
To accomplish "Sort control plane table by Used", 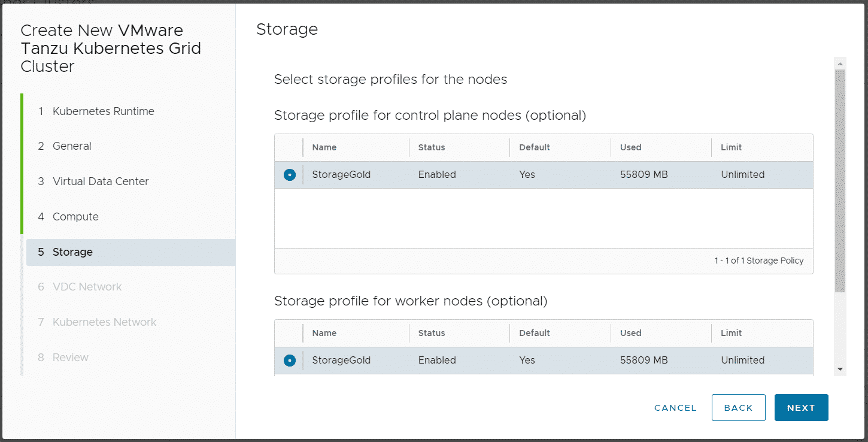I will 630,147.
